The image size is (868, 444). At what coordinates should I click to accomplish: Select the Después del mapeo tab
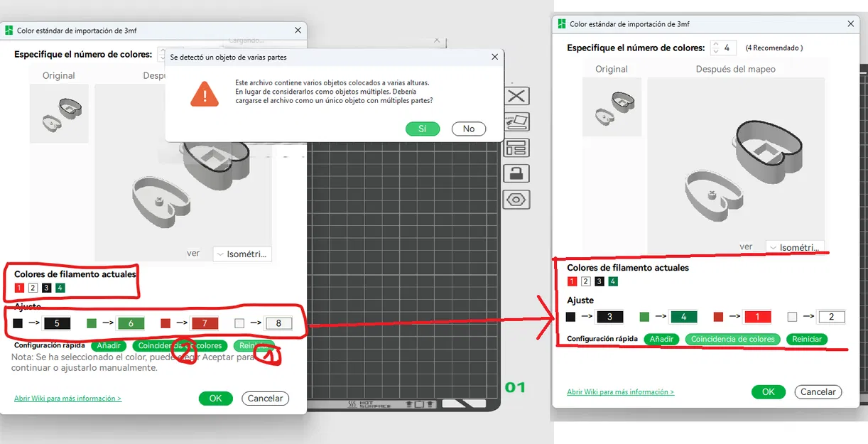[x=736, y=69]
